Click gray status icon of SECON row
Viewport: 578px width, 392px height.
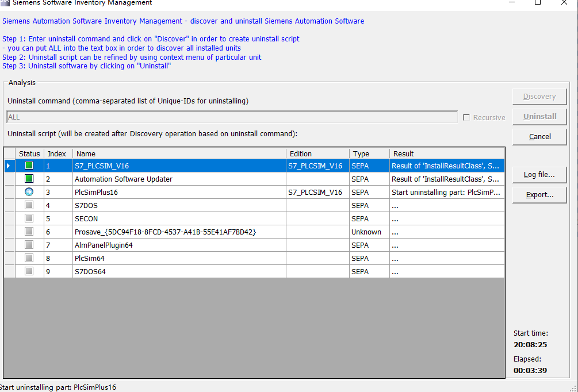point(29,218)
